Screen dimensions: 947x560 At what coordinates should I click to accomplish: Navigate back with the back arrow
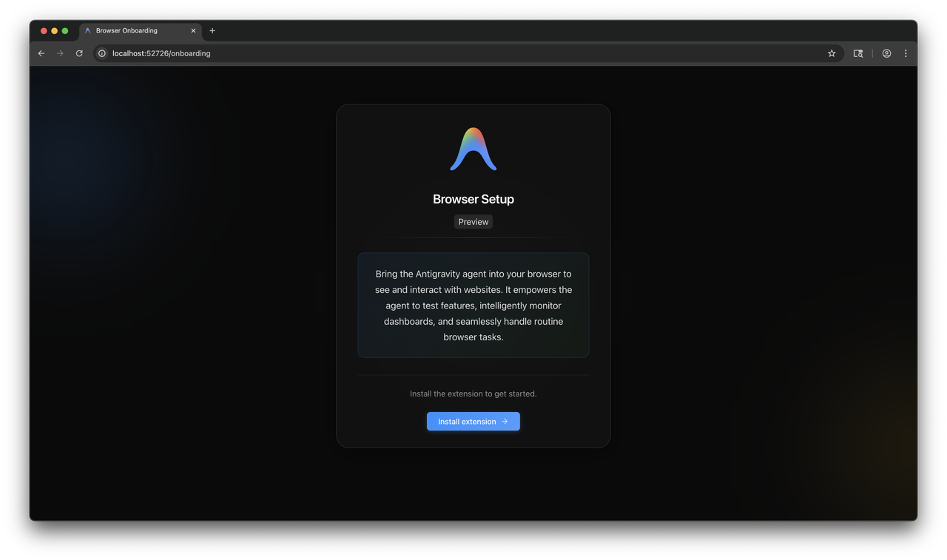(x=41, y=53)
